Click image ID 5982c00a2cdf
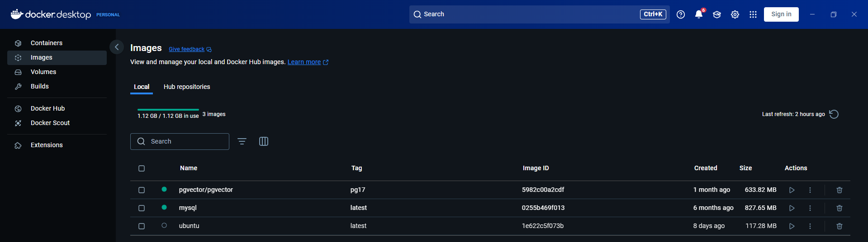Viewport: 868px width, 242px height. pyautogui.click(x=543, y=190)
